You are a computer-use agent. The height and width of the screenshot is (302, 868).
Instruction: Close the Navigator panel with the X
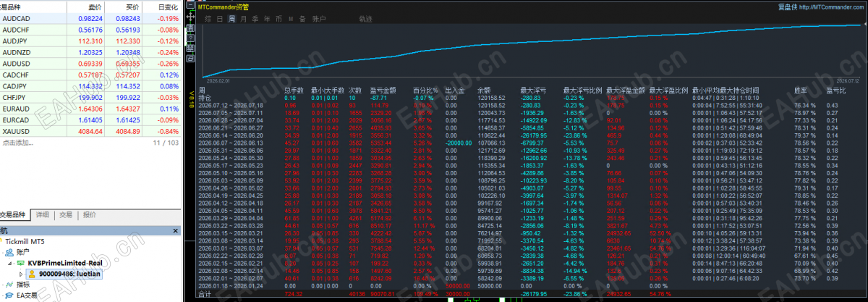coord(175,230)
